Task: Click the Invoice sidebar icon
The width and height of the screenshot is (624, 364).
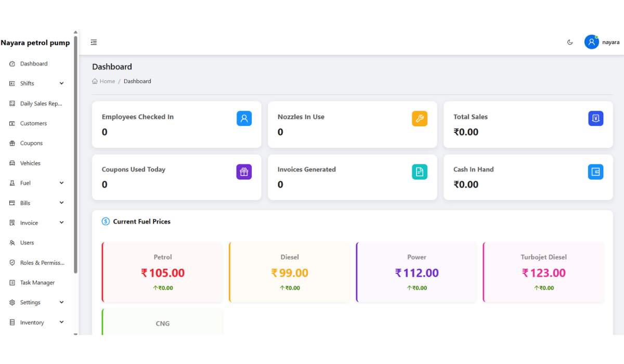Action: 12,223
